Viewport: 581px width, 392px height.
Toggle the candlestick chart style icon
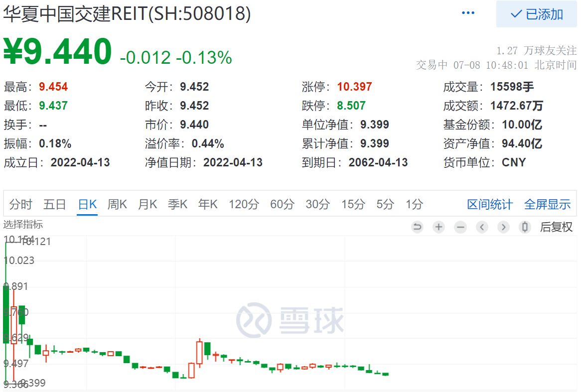(525, 226)
